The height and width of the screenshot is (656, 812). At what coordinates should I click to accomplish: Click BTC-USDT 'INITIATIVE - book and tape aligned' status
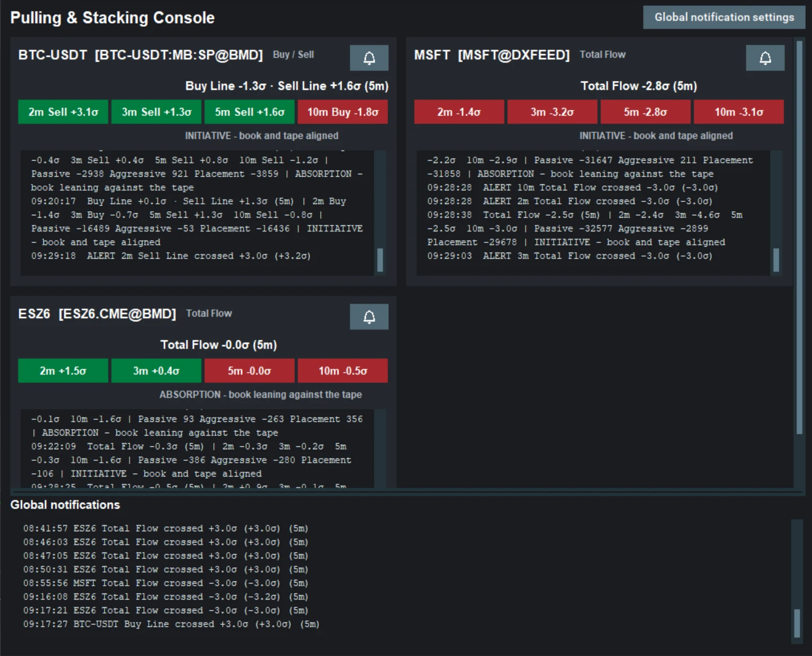(261, 136)
